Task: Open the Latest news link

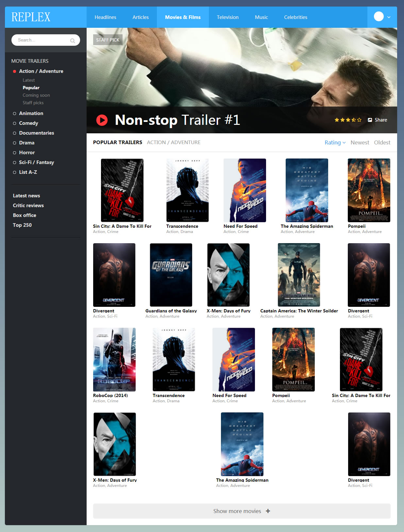Action: coord(26,196)
